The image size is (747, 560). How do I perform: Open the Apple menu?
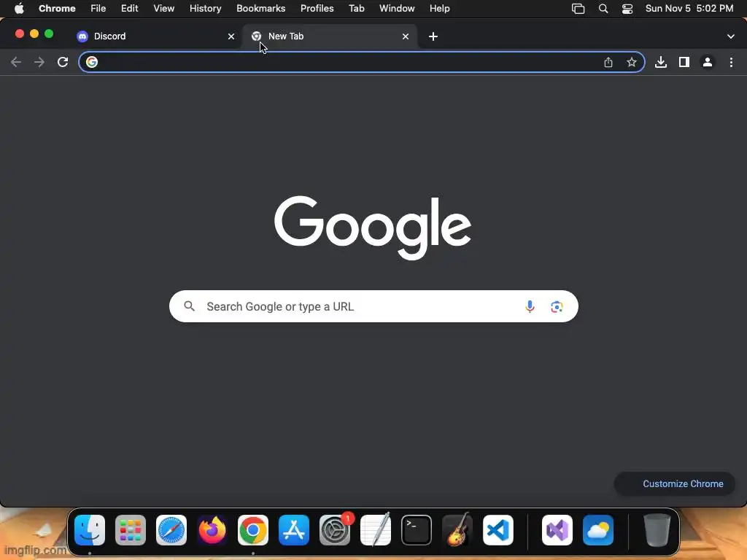pyautogui.click(x=19, y=8)
